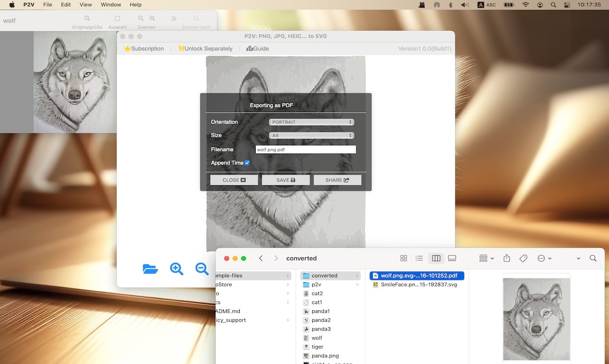
Task: Open the Orientation dropdown showing PORTRAIT
Action: (311, 122)
